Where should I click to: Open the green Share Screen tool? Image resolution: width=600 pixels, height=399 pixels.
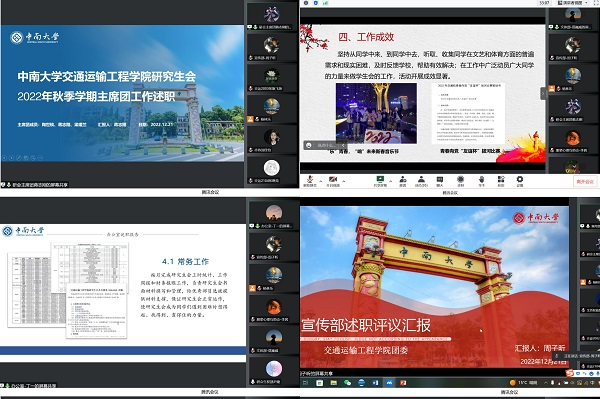click(380, 179)
